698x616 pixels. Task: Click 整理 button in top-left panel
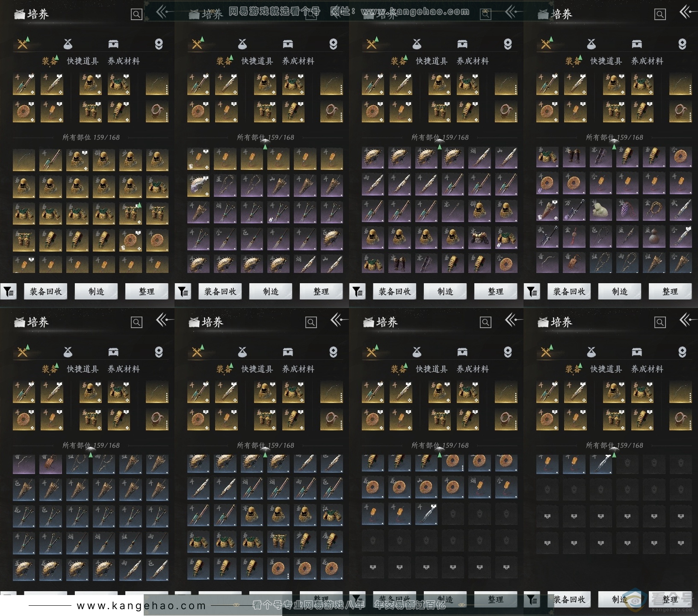pyautogui.click(x=147, y=292)
